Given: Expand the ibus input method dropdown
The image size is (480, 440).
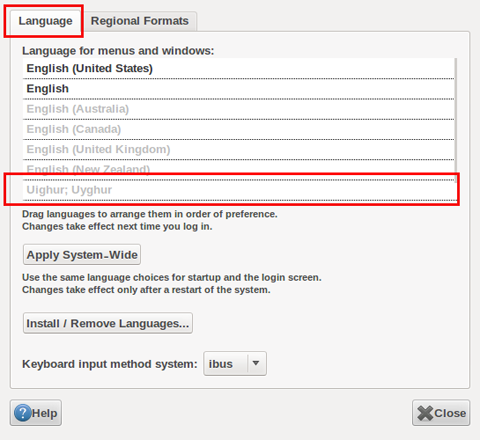Looking at the screenshot, I should [x=235, y=364].
